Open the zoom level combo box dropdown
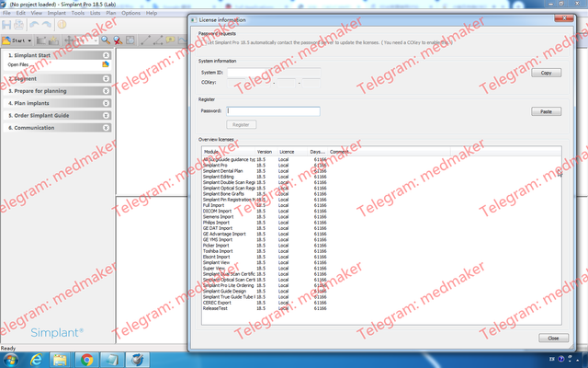This screenshot has height=368, width=588. (x=96, y=40)
